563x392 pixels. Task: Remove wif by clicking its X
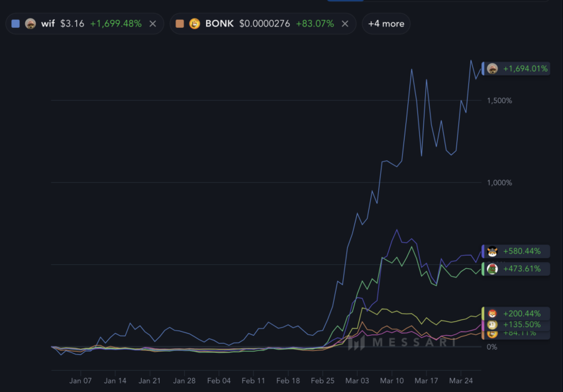pos(152,23)
